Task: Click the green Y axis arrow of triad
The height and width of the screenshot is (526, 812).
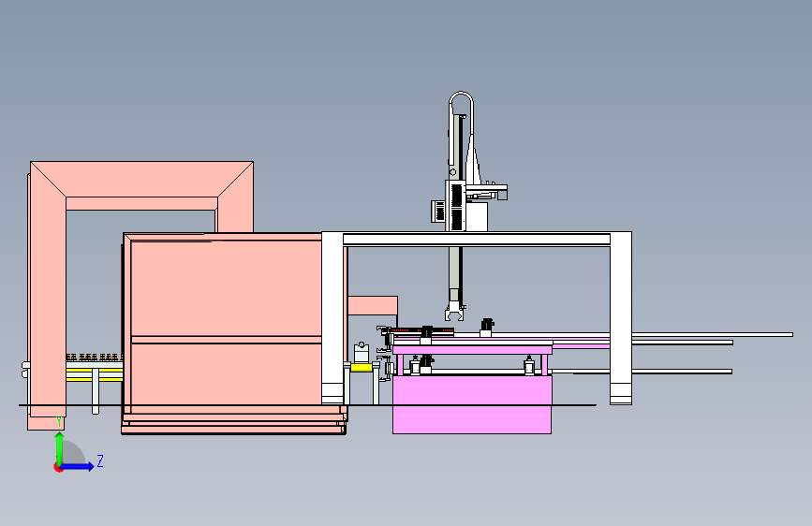Action: 60,447
